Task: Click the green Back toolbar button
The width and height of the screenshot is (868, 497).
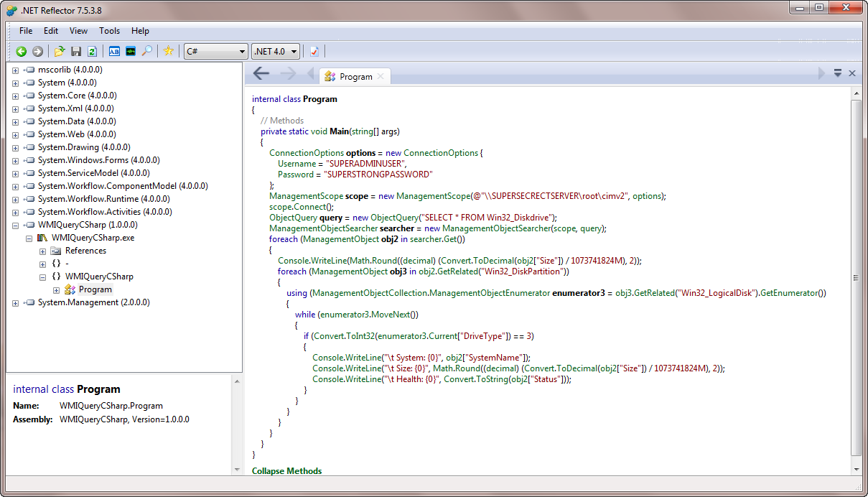Action: pyautogui.click(x=22, y=51)
